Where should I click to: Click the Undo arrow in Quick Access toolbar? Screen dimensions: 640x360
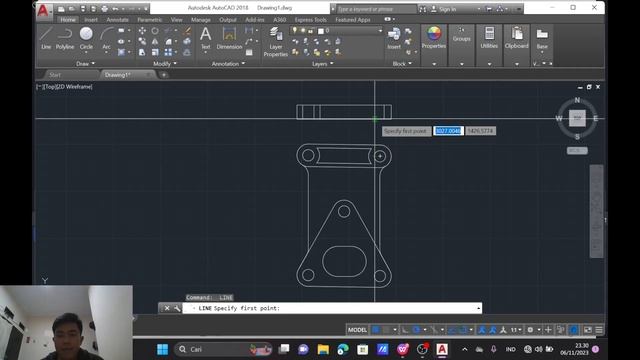115,9
